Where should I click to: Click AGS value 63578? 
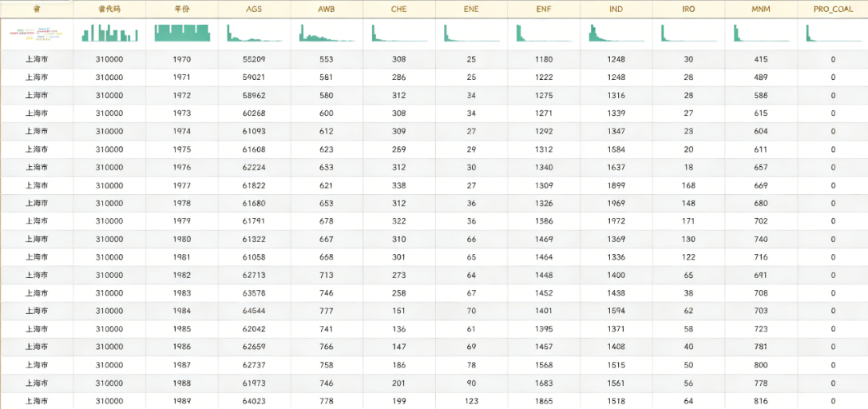coord(254,293)
